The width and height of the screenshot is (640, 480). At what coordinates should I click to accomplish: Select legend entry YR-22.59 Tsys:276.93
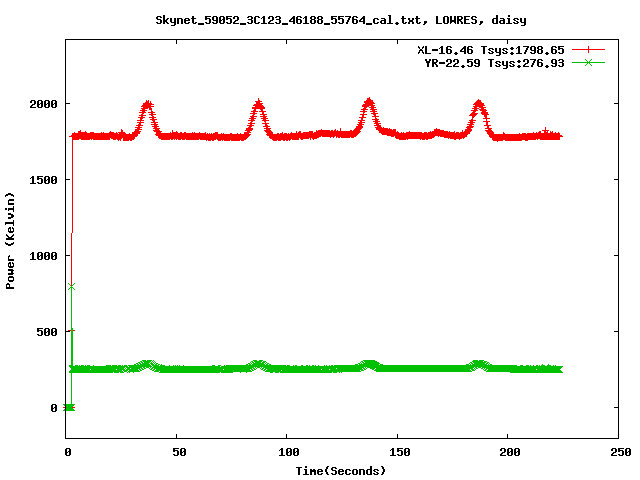[494, 63]
